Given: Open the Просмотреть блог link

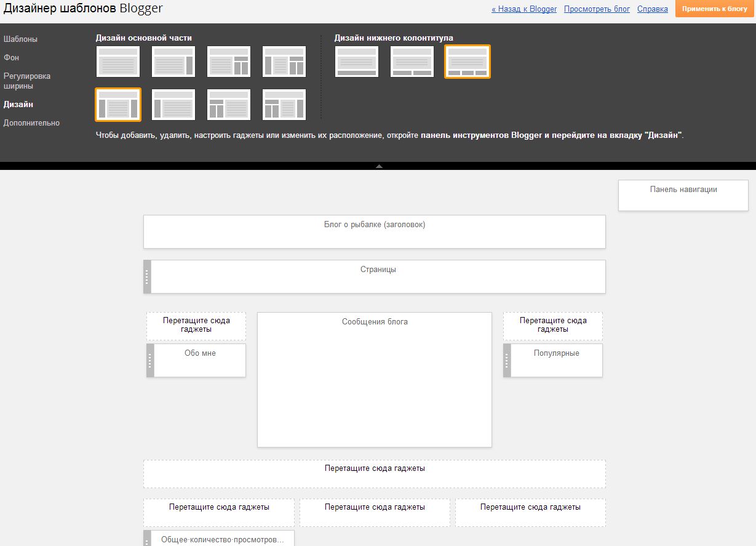Looking at the screenshot, I should 597,9.
